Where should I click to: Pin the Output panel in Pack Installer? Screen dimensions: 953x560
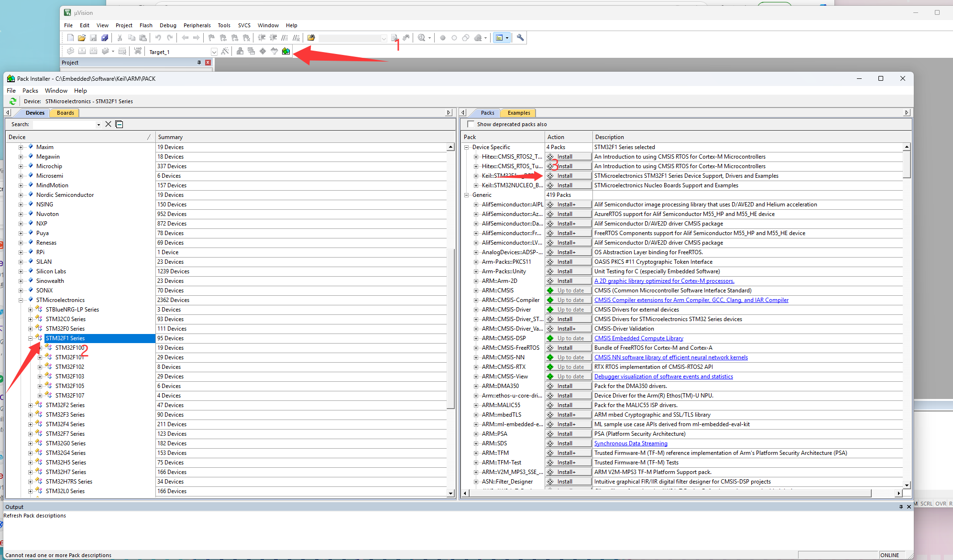coord(901,506)
